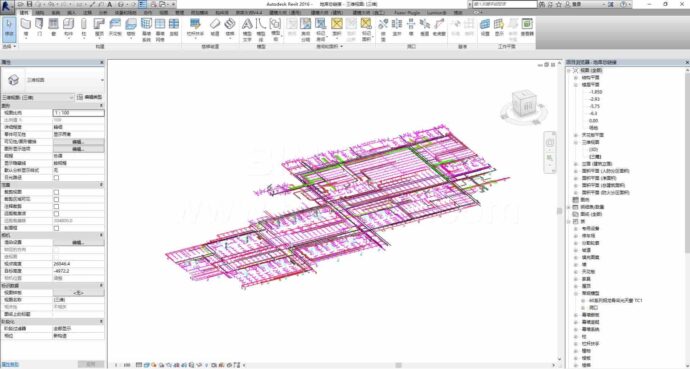Screen dimensions: 690x369
Task: Select the Model Text (模型文字) tool
Action: pyautogui.click(x=247, y=29)
